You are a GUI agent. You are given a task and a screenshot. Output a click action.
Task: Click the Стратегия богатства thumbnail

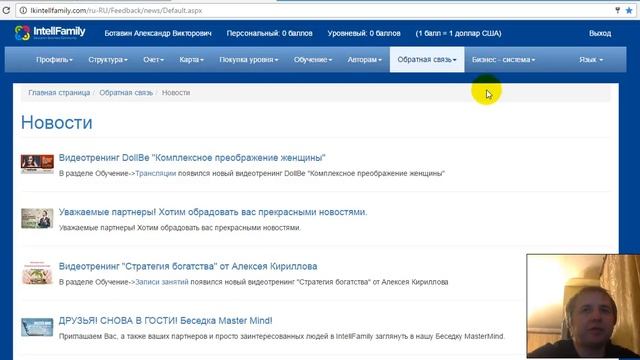(37, 272)
